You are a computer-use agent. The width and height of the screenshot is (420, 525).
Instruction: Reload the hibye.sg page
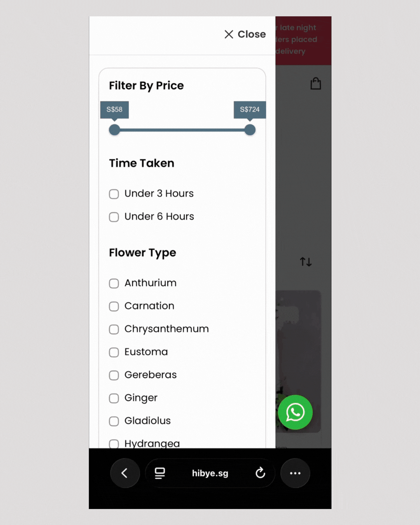(260, 473)
